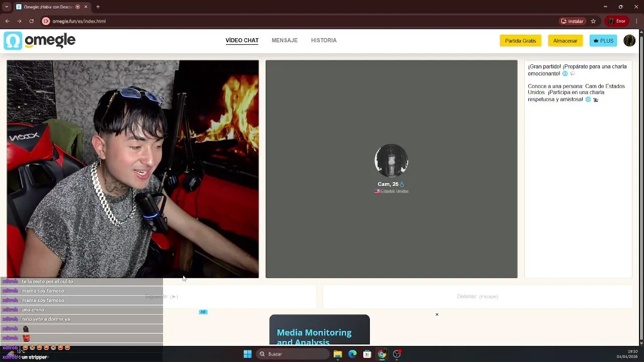Screen dimensions: 644x362
Task: Open the tab search dropdown arrow
Action: [7, 7]
